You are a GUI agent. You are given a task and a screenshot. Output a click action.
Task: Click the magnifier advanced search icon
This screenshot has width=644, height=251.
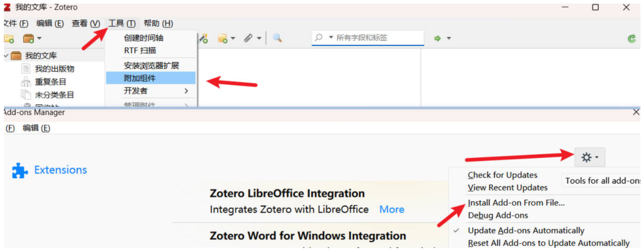(278, 38)
